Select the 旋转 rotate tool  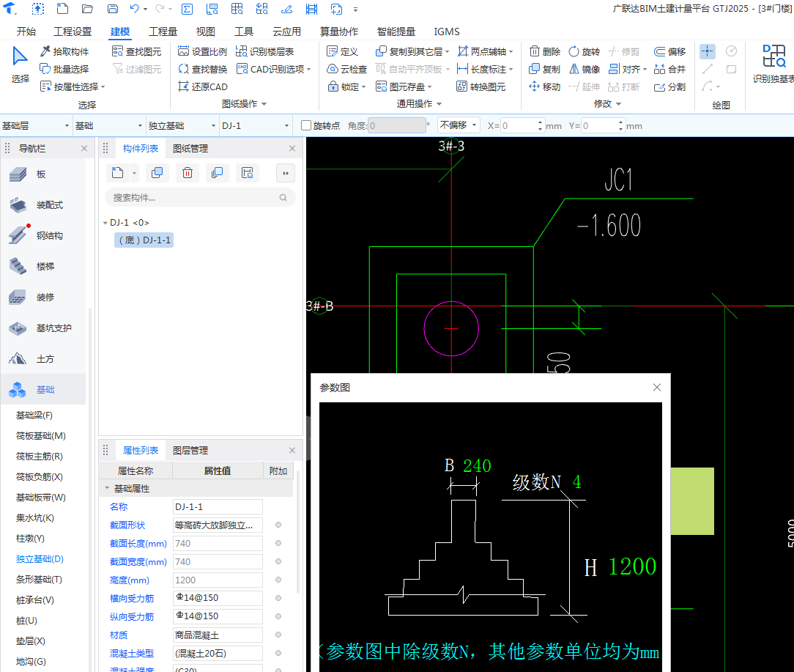click(x=585, y=52)
